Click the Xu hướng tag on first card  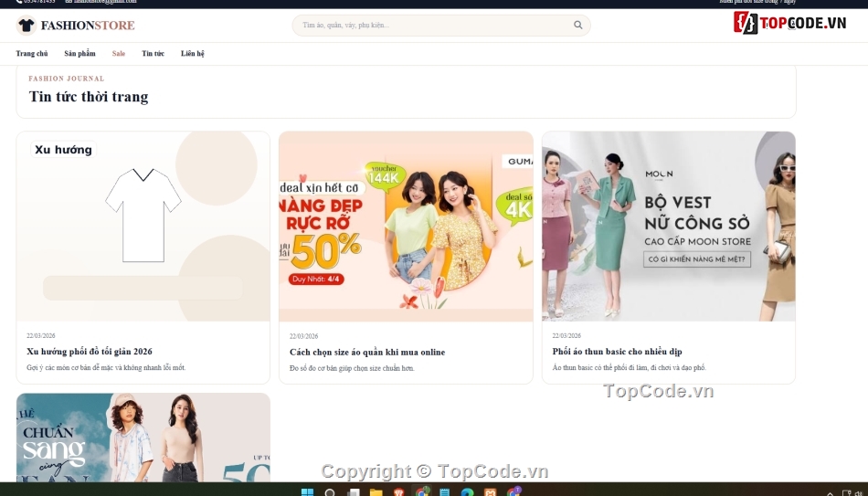(63, 150)
